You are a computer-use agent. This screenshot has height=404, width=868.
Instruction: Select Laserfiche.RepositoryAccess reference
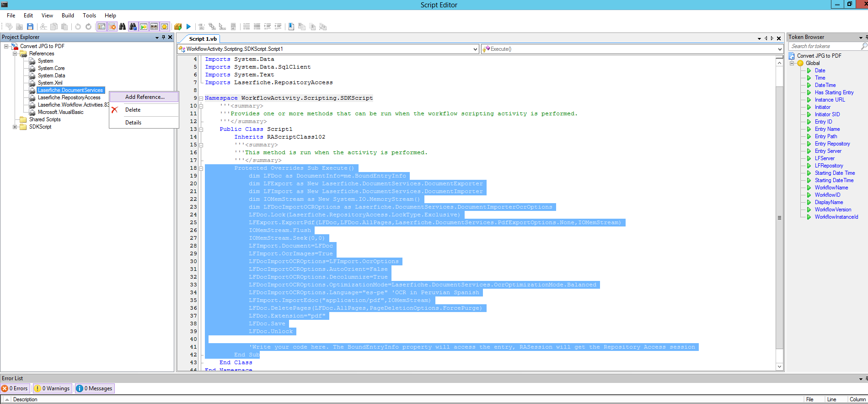[x=69, y=97]
